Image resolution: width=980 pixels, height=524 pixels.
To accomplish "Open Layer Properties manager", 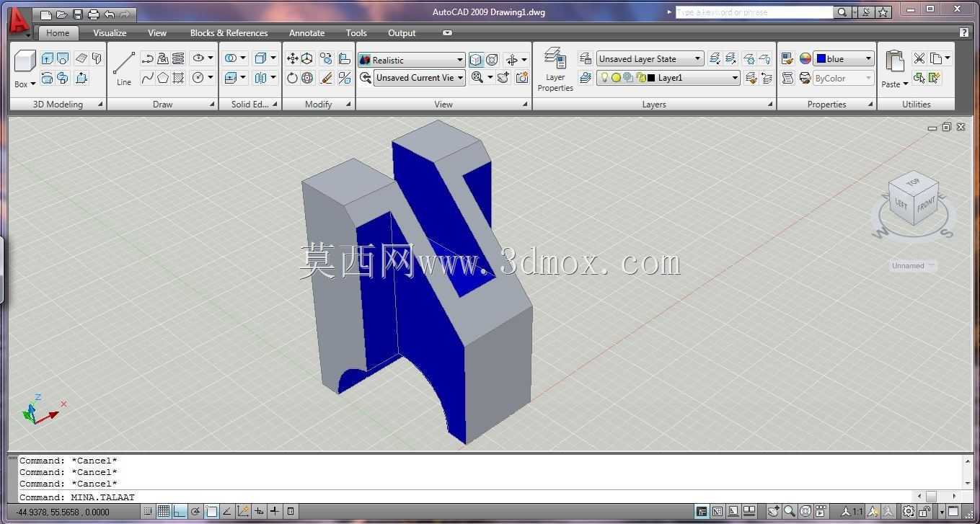I will (x=555, y=69).
